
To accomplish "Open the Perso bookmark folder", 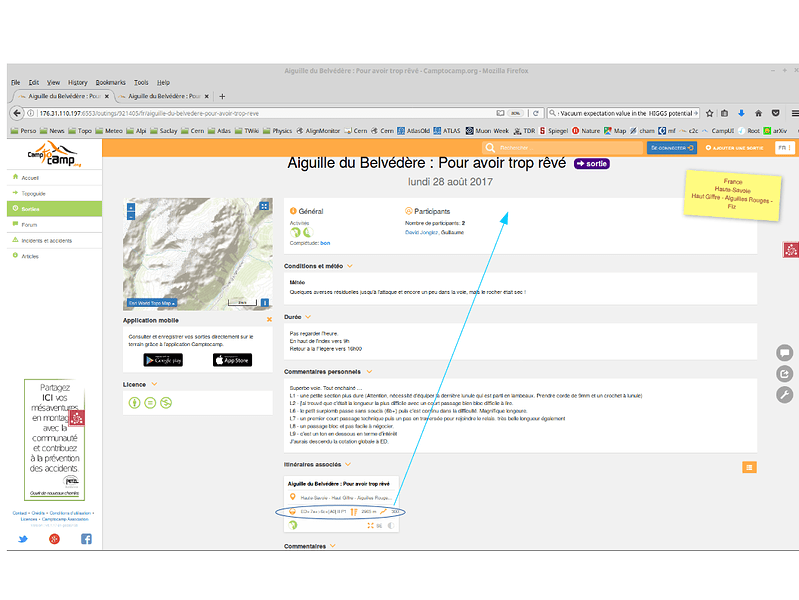I will click(23, 131).
